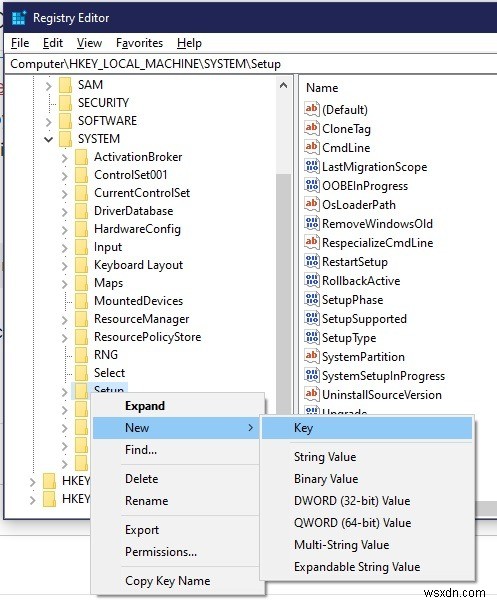Expand the HardwareConfig subkey
Image resolution: width=497 pixels, height=603 pixels.
coord(65,230)
